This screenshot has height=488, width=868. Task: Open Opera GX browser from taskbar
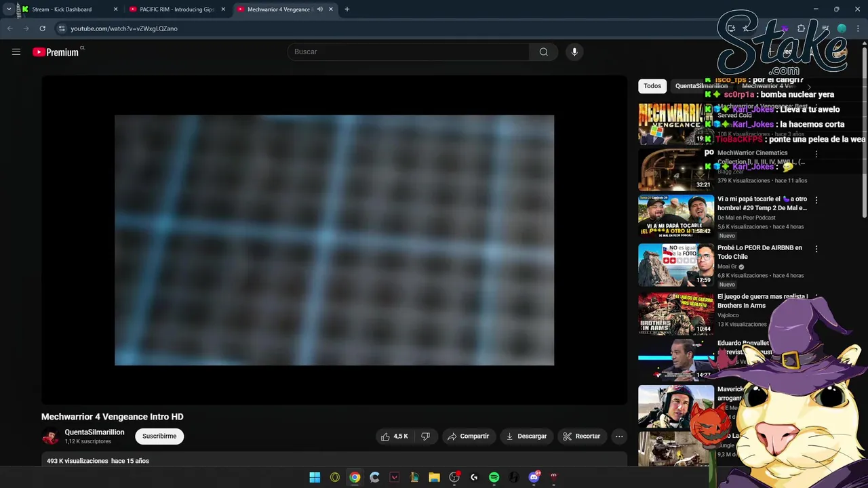[335, 477]
